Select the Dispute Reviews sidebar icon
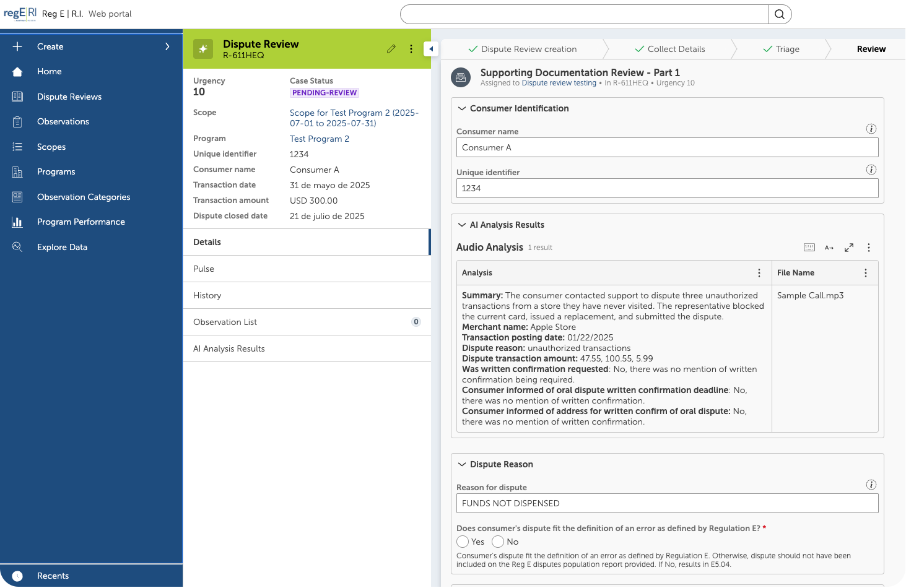This screenshot has height=588, width=906. pyautogui.click(x=17, y=97)
